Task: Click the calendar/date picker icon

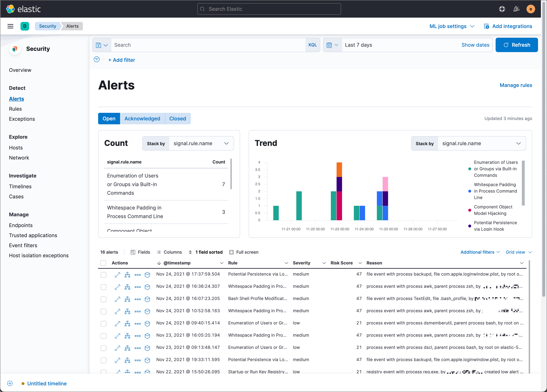Action: click(332, 45)
